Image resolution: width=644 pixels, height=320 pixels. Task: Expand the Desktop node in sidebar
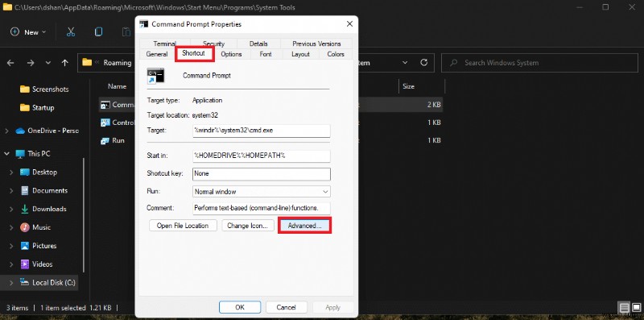[11, 172]
